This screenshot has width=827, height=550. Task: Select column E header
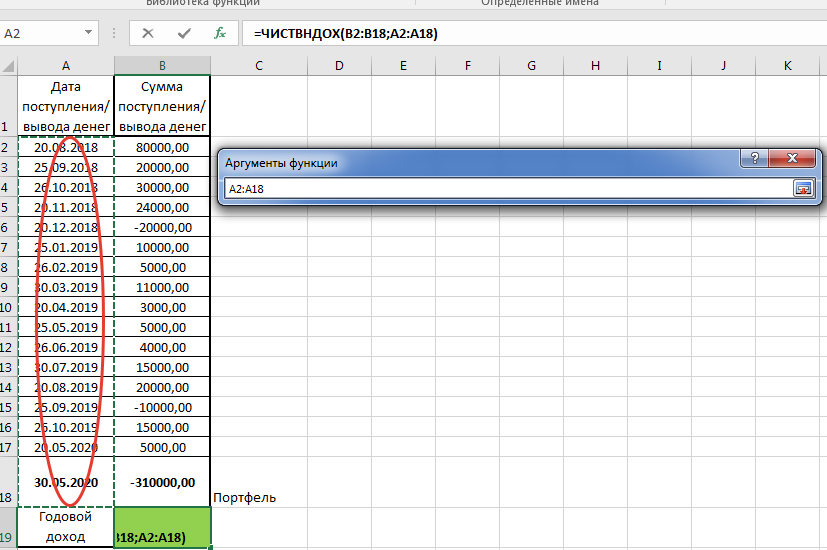[403, 66]
